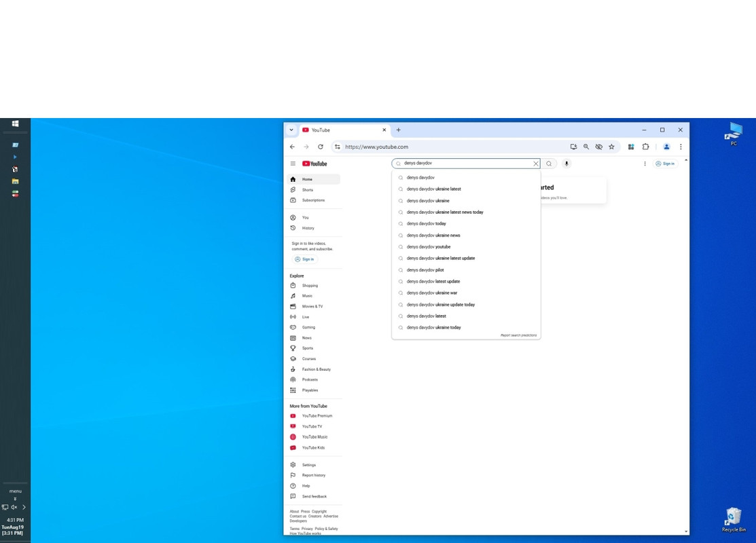Click the zoom magnifier icon in address bar
Screen dimensions: 756x543
pyautogui.click(x=586, y=147)
